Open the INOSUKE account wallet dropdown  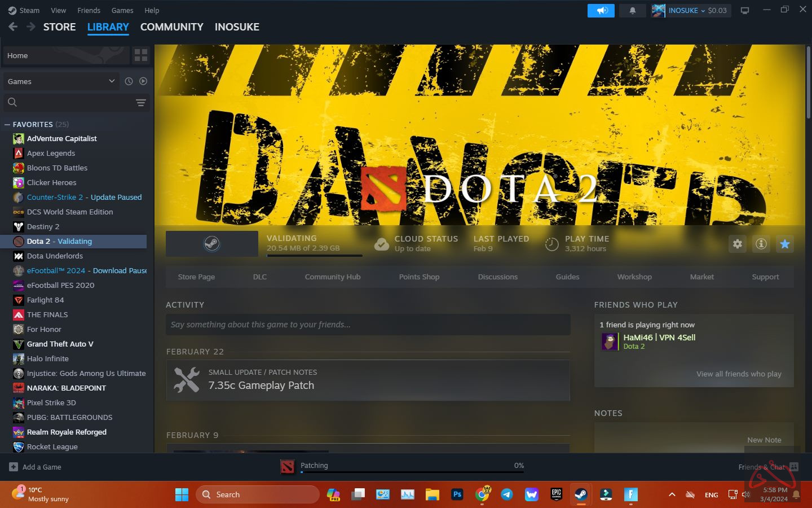pyautogui.click(x=691, y=10)
